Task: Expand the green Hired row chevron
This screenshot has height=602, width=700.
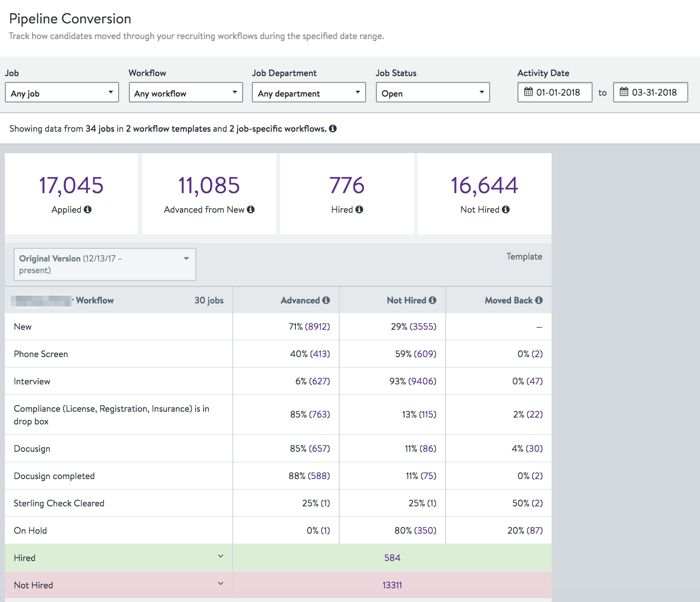Action: pos(221,556)
